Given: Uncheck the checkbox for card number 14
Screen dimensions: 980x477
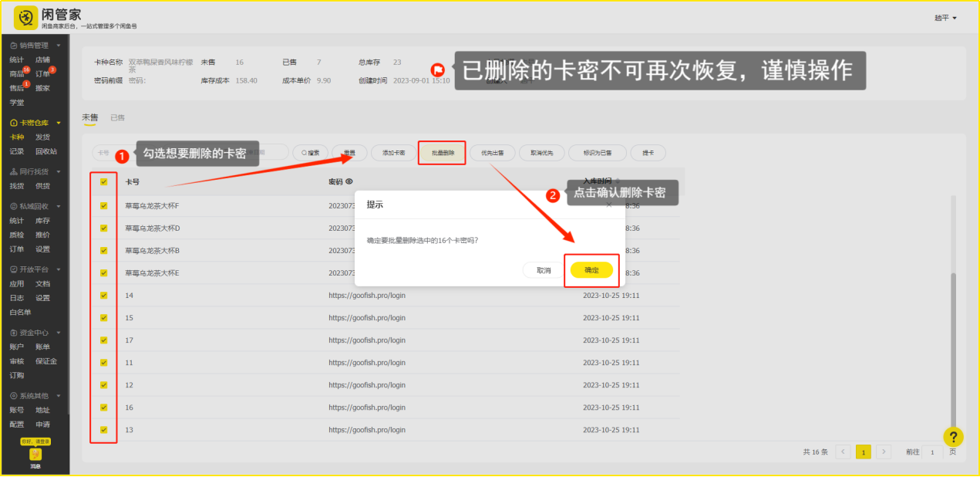Looking at the screenshot, I should 104,296.
